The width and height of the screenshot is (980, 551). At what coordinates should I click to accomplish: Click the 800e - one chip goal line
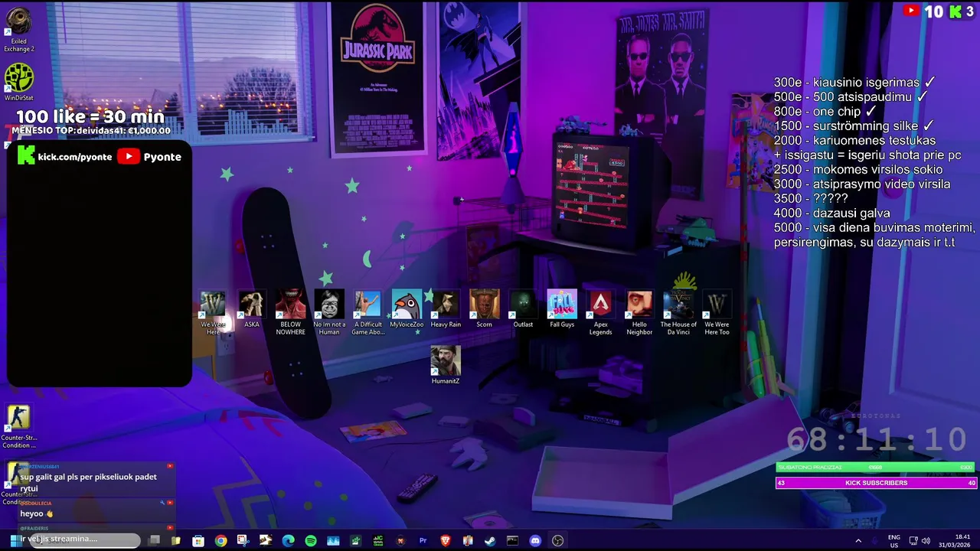point(825,112)
